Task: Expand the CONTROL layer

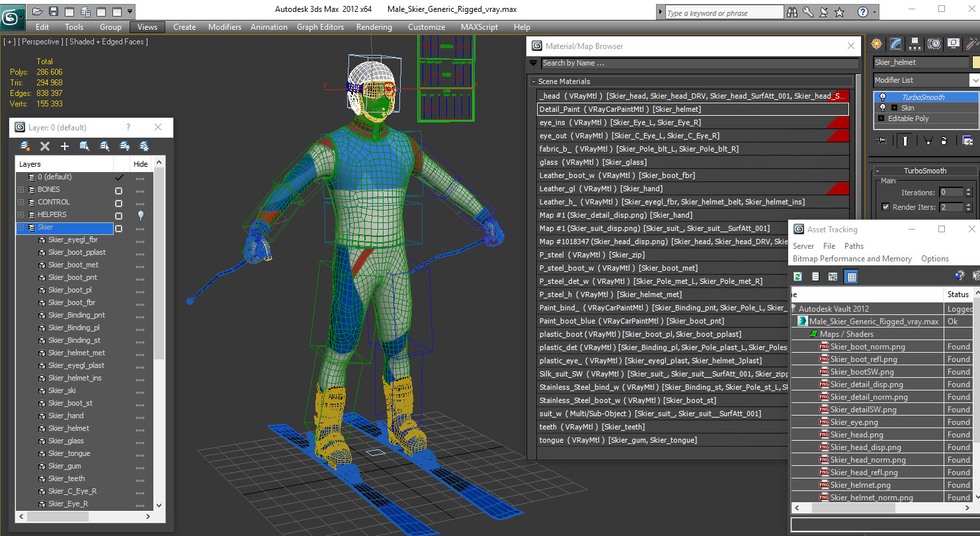Action: point(20,202)
